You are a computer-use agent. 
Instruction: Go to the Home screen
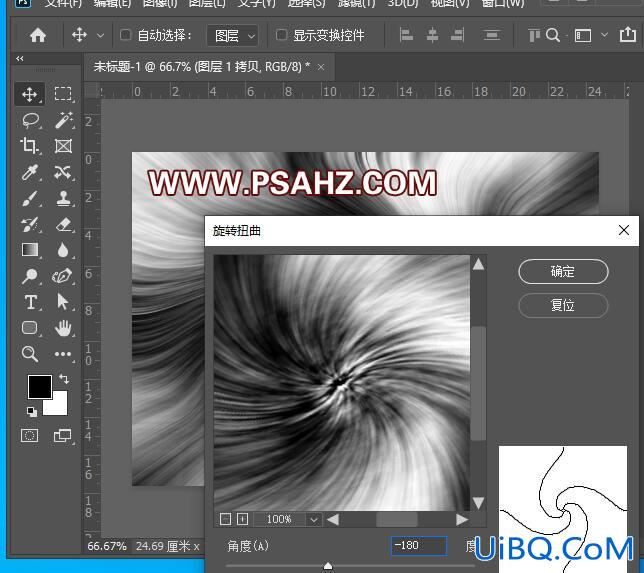tap(38, 35)
